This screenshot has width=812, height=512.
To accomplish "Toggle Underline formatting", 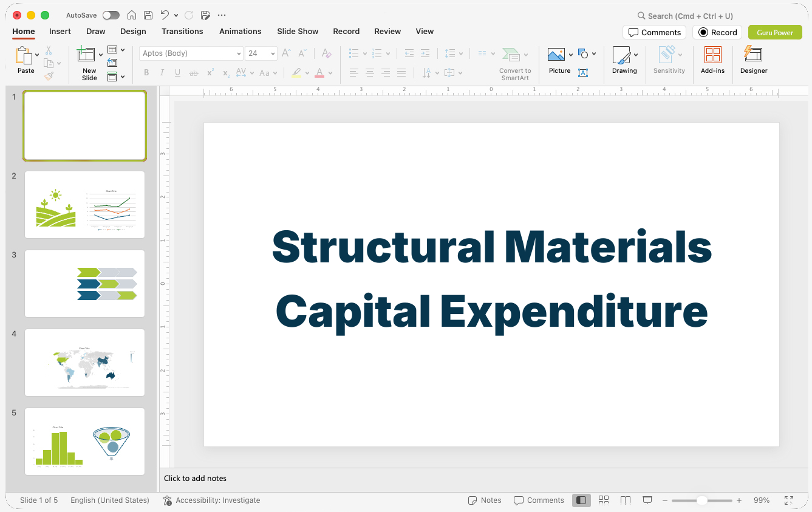I will tap(177, 73).
